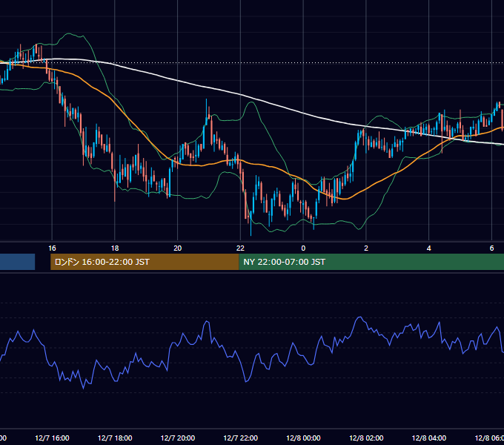This screenshot has width=504, height=445.
Task: Click the "20" hour label on price chart axis
Action: coord(177,248)
